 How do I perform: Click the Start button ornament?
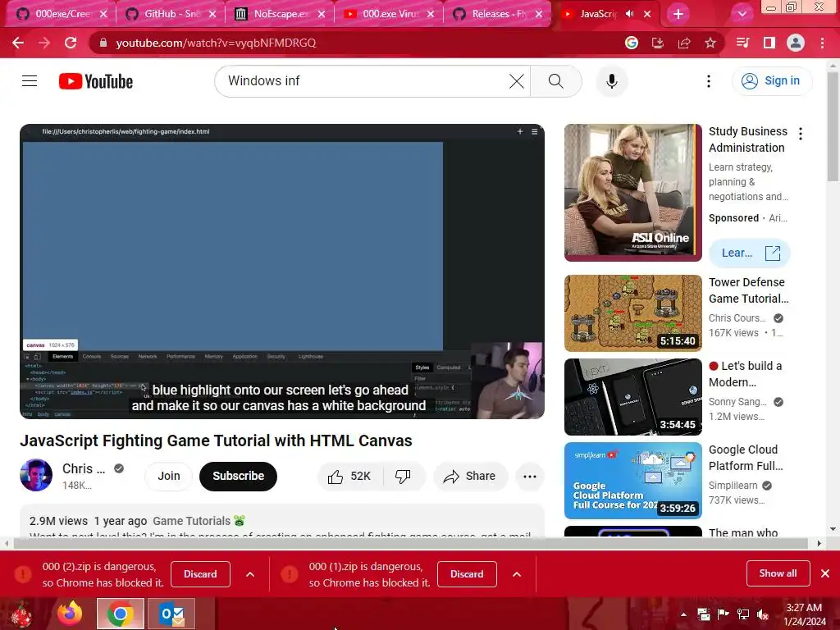[21, 614]
